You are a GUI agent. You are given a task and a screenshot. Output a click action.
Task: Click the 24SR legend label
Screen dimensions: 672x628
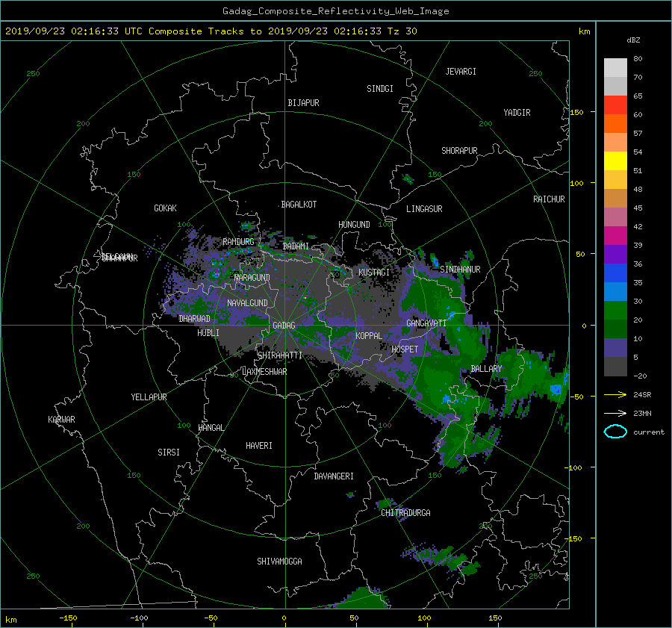point(642,394)
